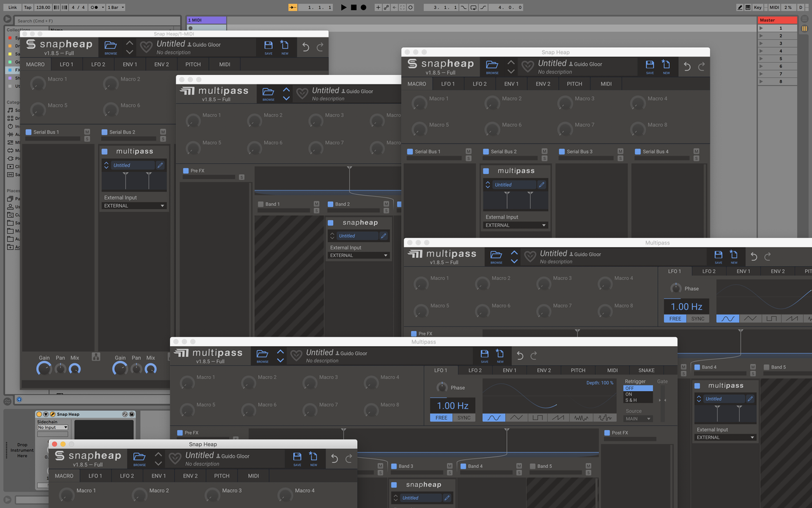The height and width of the screenshot is (508, 812).
Task: Toggle Band 3 checkbox in Multipass window with SNAKE tab
Action: coord(393,466)
